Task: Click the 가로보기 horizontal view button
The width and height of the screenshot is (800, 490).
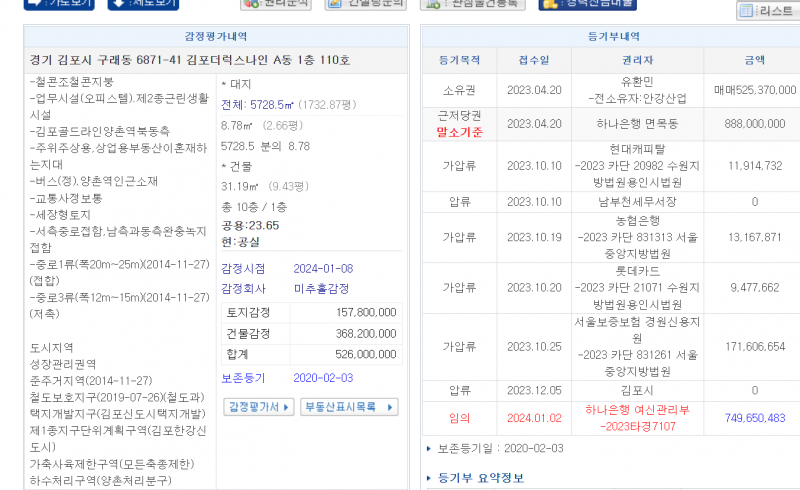Action: (x=59, y=4)
